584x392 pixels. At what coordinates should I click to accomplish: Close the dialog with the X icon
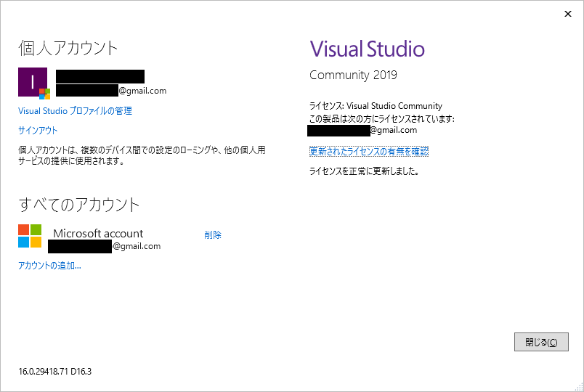click(x=567, y=14)
